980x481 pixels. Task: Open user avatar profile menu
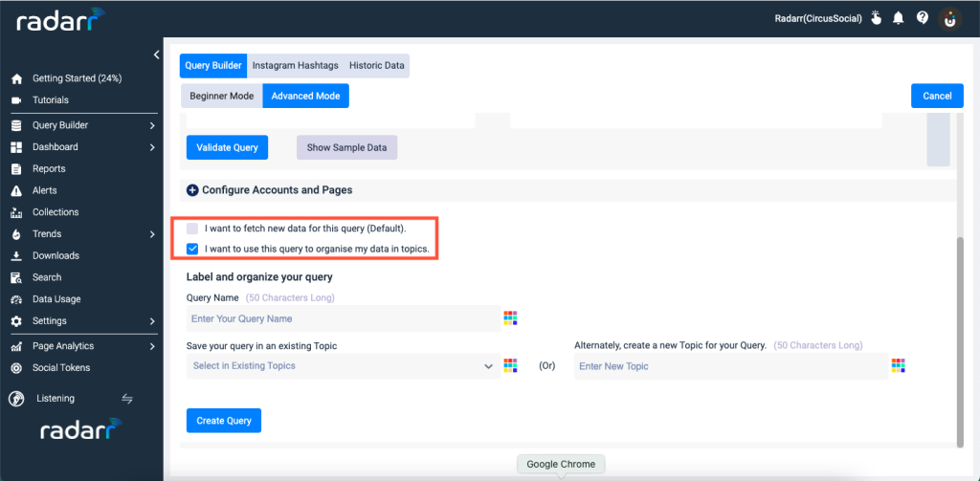(x=950, y=19)
